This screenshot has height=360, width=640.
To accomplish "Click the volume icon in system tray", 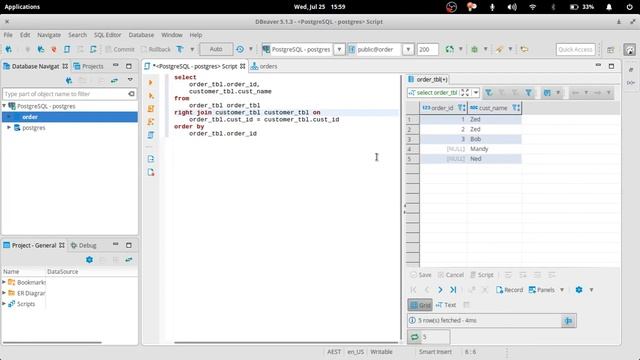I will point(512,7).
